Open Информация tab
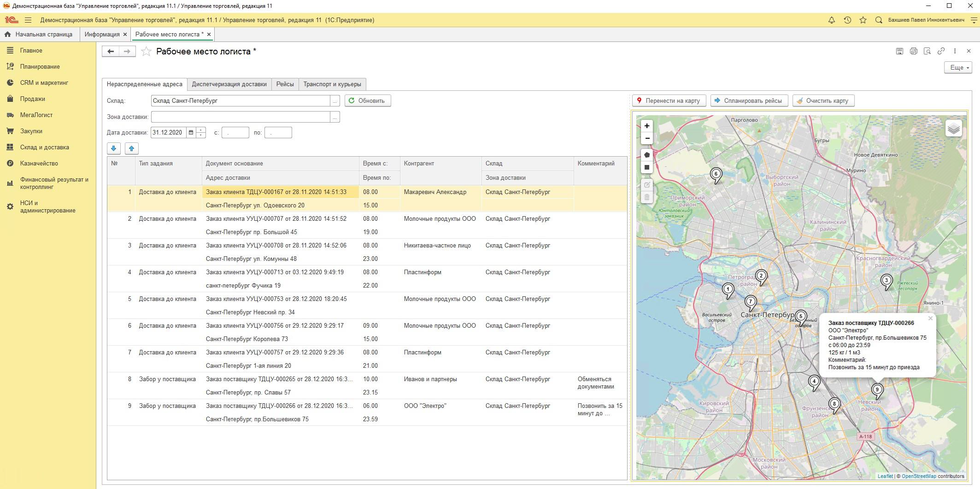This screenshot has width=980, height=489. coord(102,35)
